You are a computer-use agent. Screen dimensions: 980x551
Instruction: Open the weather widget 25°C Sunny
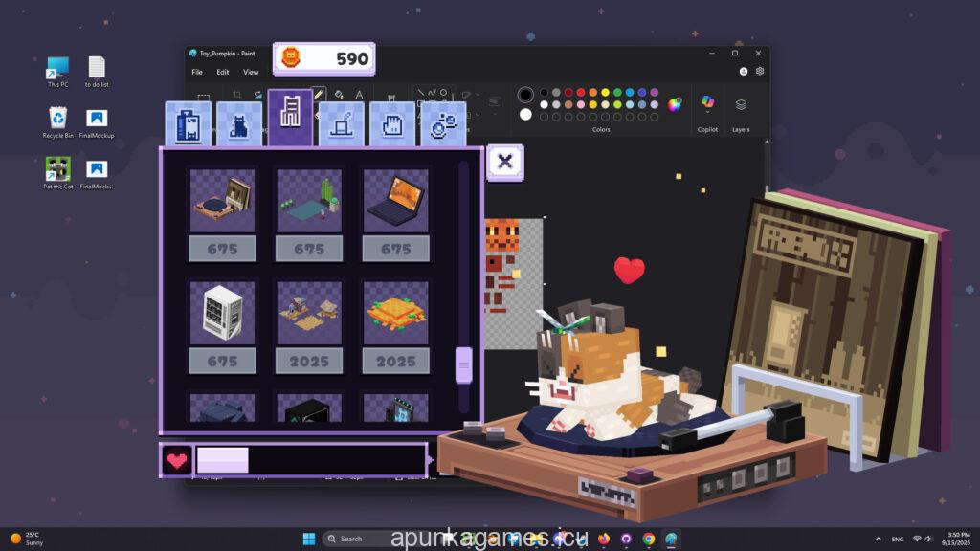click(x=27, y=539)
